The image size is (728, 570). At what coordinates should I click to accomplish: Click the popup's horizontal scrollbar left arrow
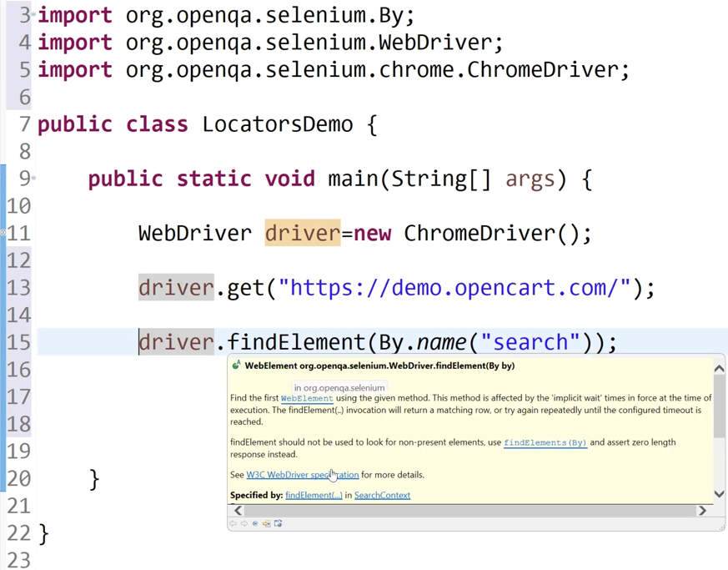[238, 511]
